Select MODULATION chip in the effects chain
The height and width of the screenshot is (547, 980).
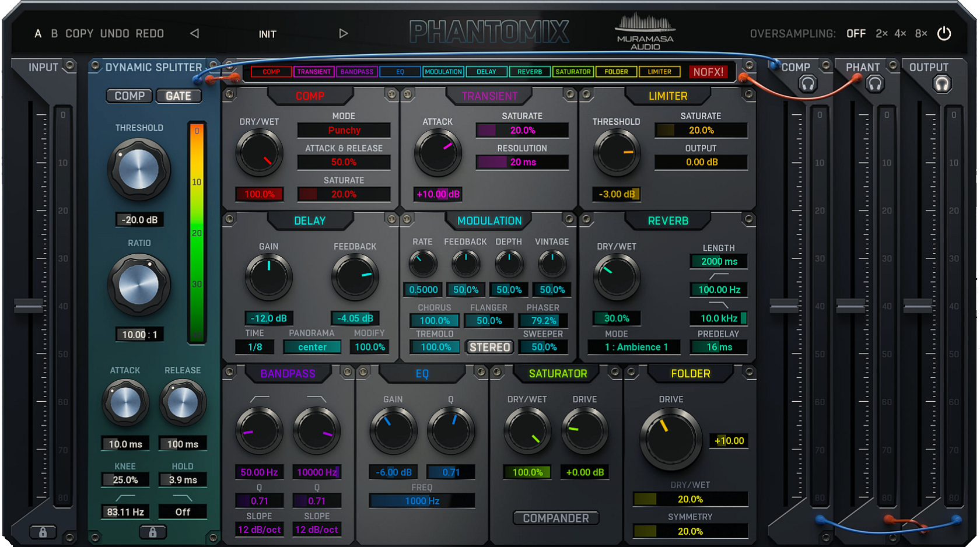pos(443,72)
